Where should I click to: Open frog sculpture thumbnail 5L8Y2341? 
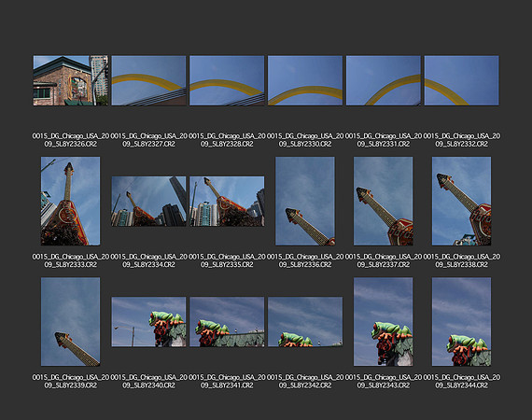[227, 322]
